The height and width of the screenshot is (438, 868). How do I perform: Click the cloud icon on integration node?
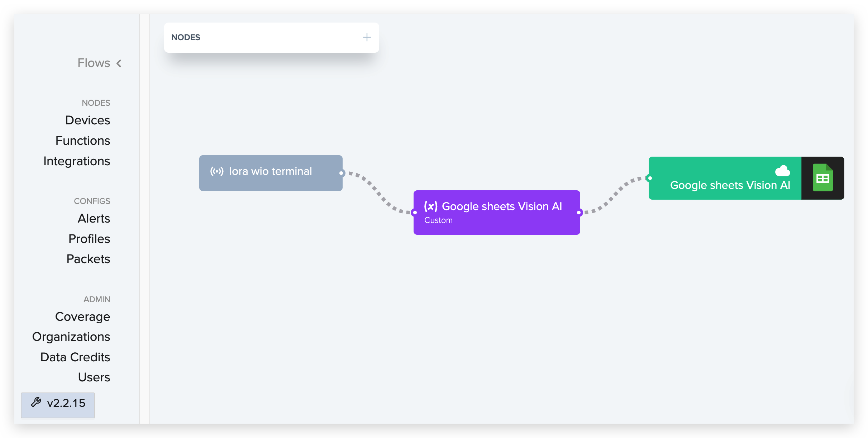pyautogui.click(x=782, y=171)
